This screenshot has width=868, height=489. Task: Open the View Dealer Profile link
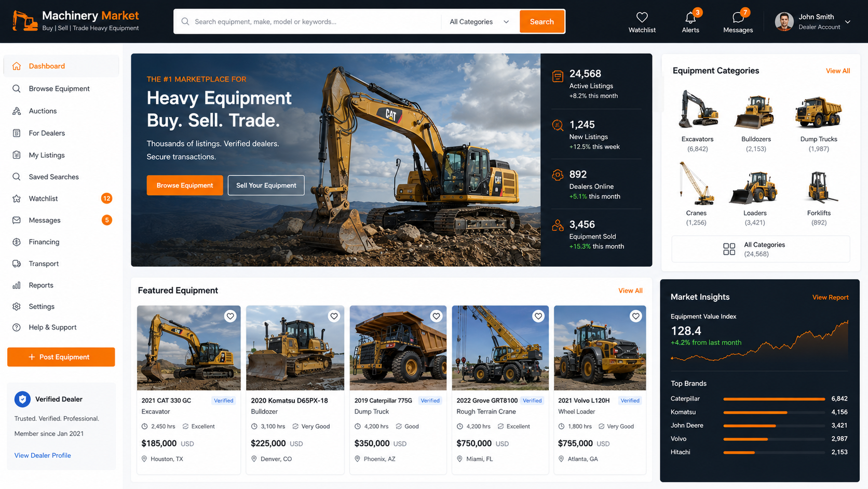[43, 455]
